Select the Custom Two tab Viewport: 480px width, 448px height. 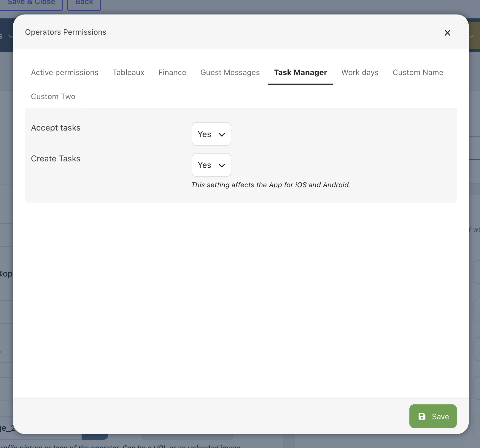point(53,96)
